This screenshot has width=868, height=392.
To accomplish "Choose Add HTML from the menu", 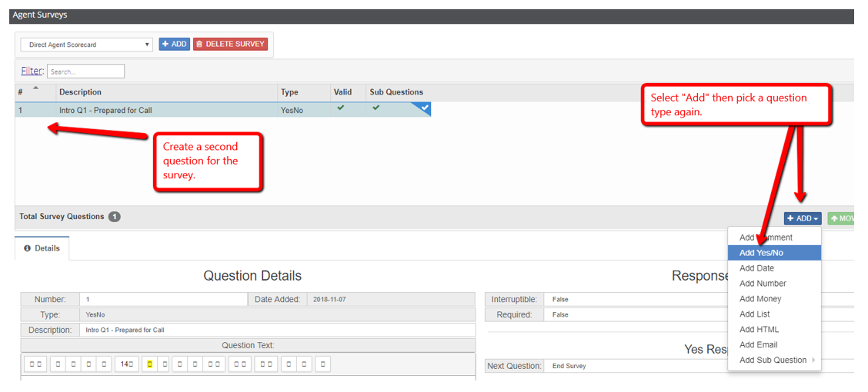I will pyautogui.click(x=774, y=330).
